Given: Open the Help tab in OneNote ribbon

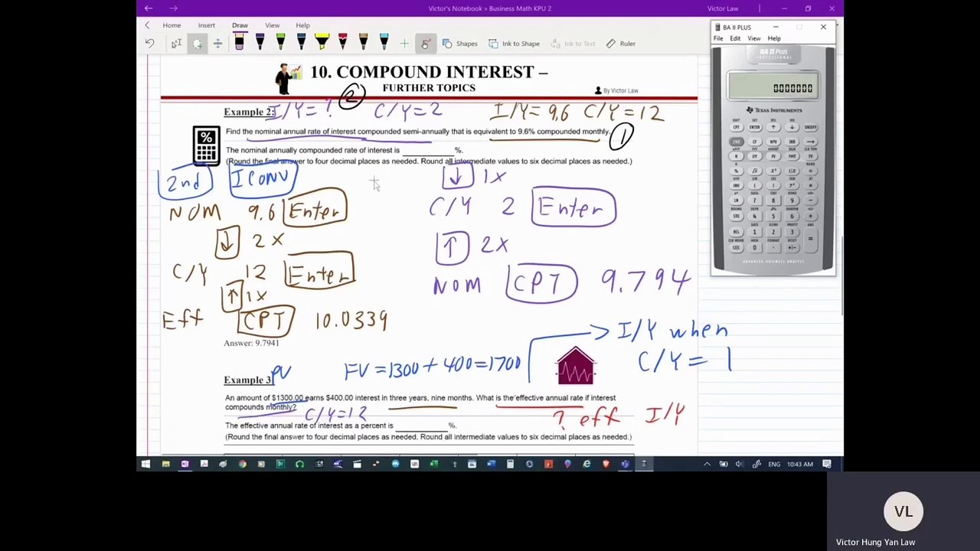Looking at the screenshot, I should pyautogui.click(x=302, y=25).
